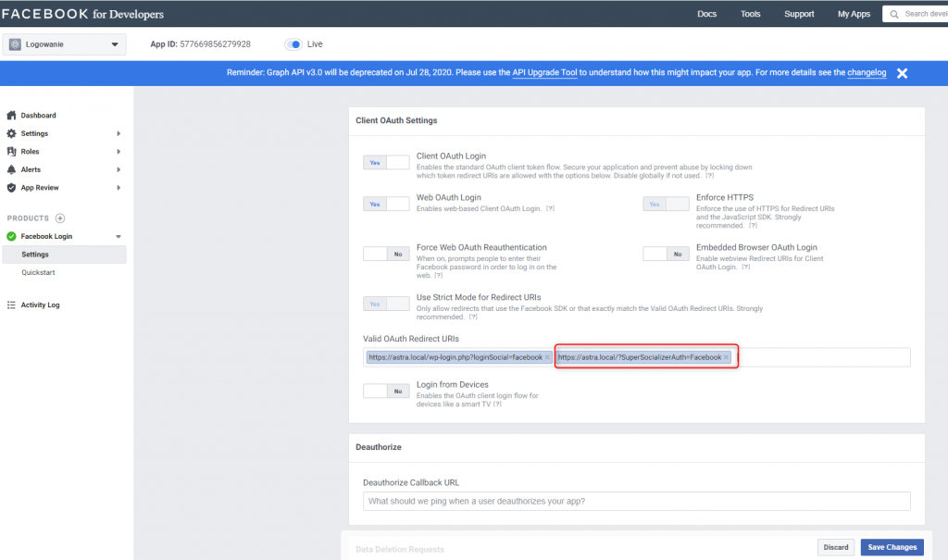948x560 pixels.
Task: Open the Logowanie app selector dropdown
Action: pyautogui.click(x=63, y=44)
